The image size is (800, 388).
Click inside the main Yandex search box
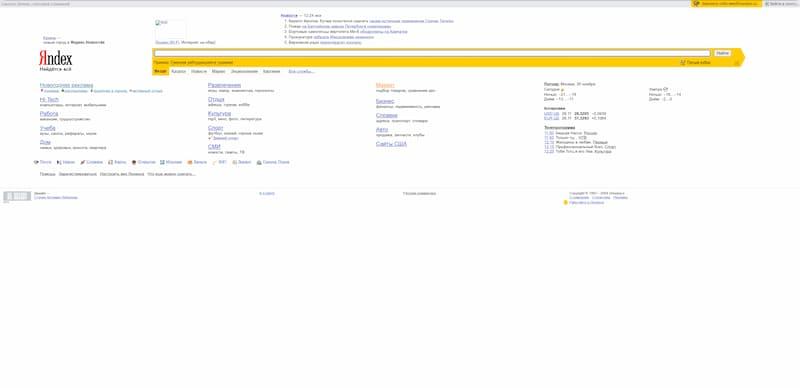[x=432, y=53]
